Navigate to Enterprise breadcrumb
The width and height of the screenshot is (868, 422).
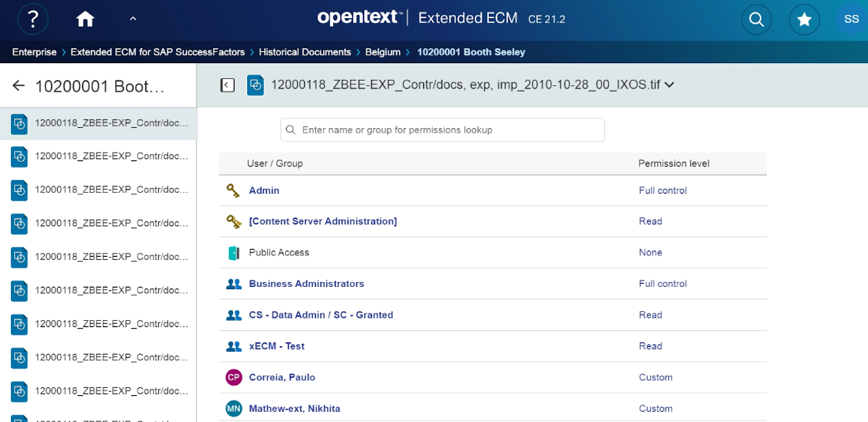click(34, 52)
